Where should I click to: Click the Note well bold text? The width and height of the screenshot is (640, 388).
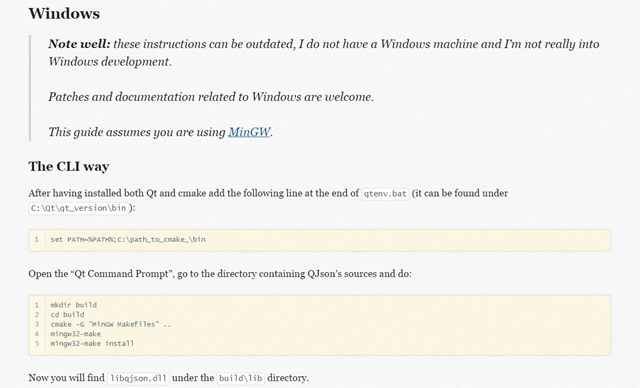pos(79,44)
